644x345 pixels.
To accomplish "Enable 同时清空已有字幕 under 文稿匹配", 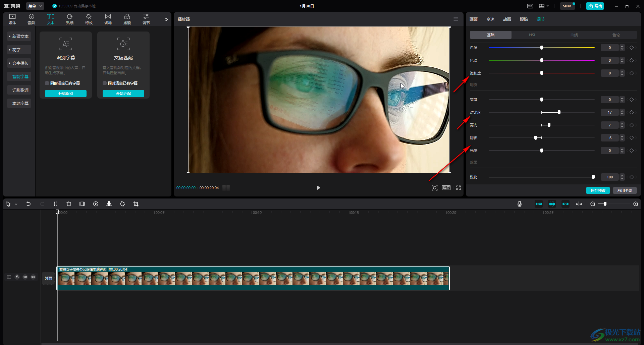I will coord(105,83).
